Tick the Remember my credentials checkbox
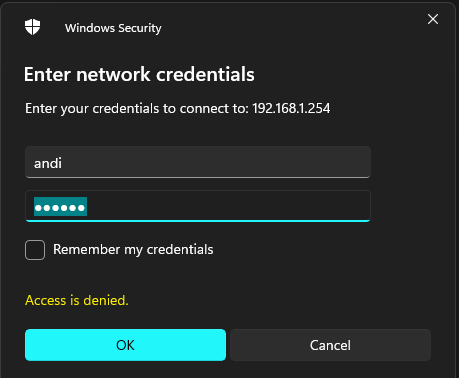This screenshot has height=378, width=459. [x=35, y=250]
